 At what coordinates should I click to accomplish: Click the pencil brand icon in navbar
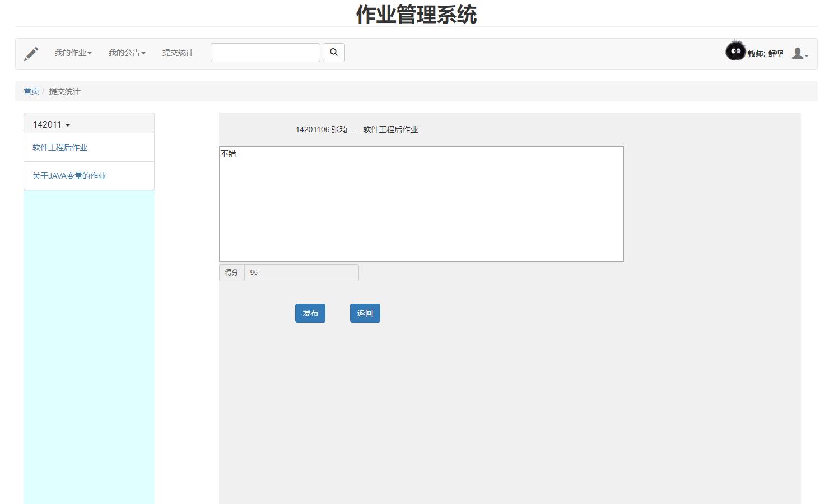click(x=31, y=53)
